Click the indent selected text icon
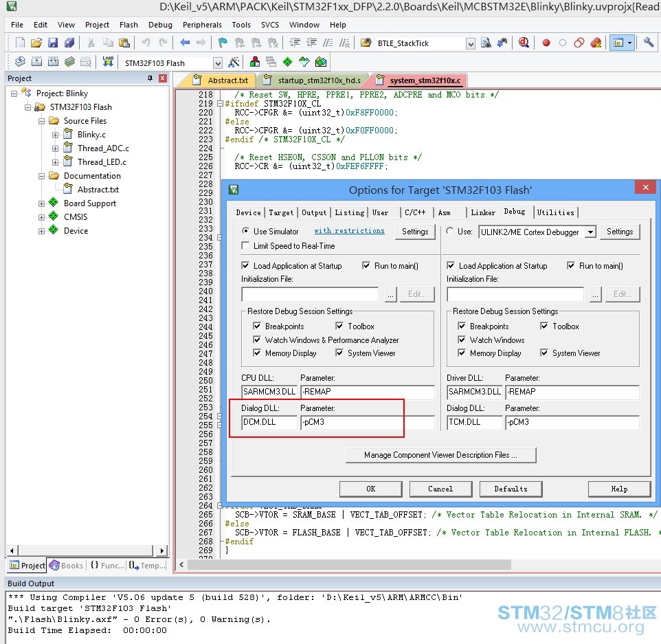Screen dimensions: 661x644 click(295, 43)
